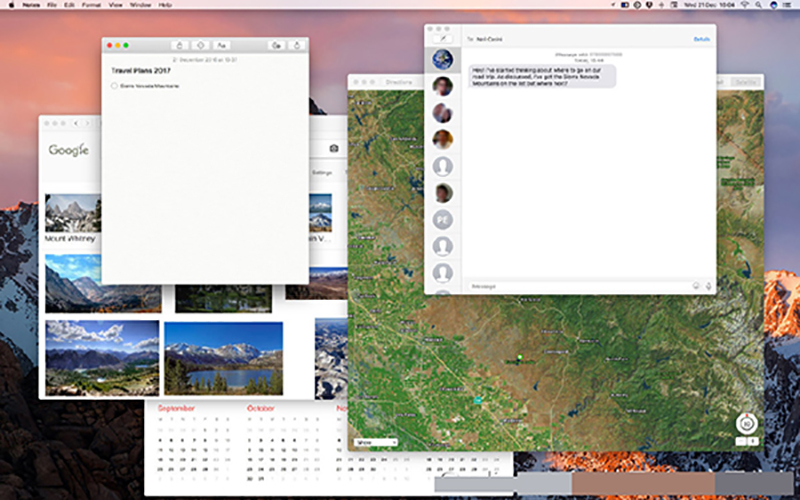Open the Aa text format button in Notes
Viewport: 800px width, 500px height.
[x=221, y=45]
